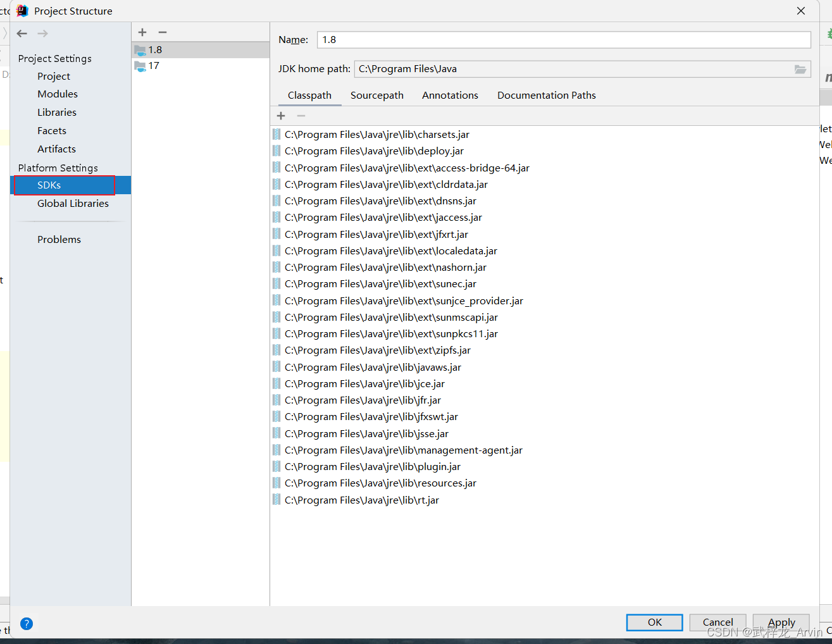Open Project settings section
The image size is (832, 644).
54,77
